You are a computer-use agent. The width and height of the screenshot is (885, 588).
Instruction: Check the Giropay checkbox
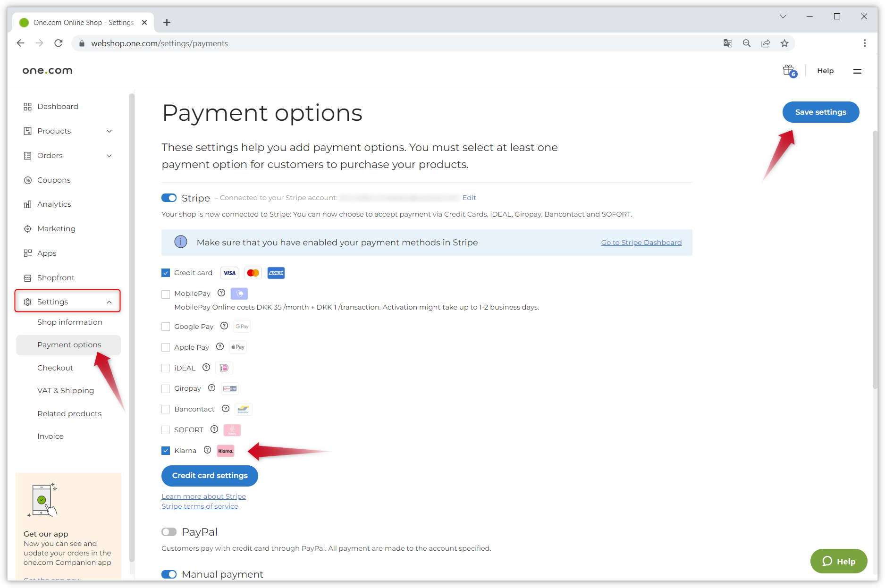tap(166, 388)
